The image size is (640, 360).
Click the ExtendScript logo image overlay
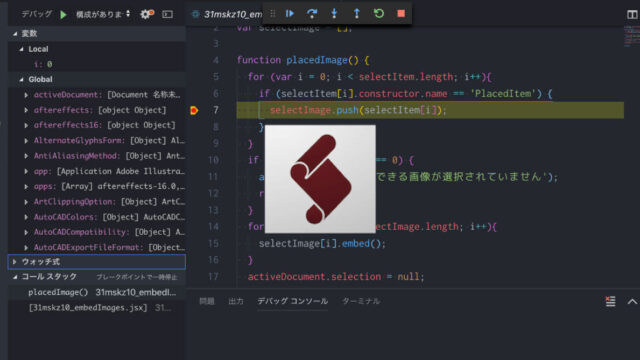pyautogui.click(x=320, y=179)
